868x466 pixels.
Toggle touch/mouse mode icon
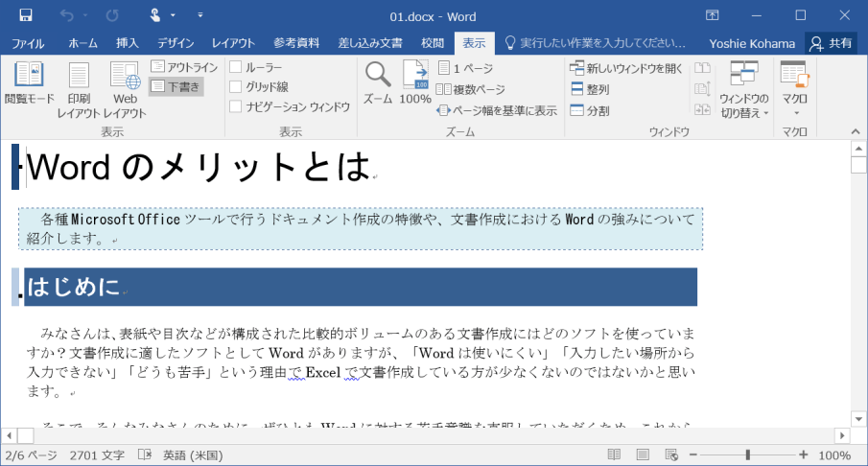(x=155, y=15)
